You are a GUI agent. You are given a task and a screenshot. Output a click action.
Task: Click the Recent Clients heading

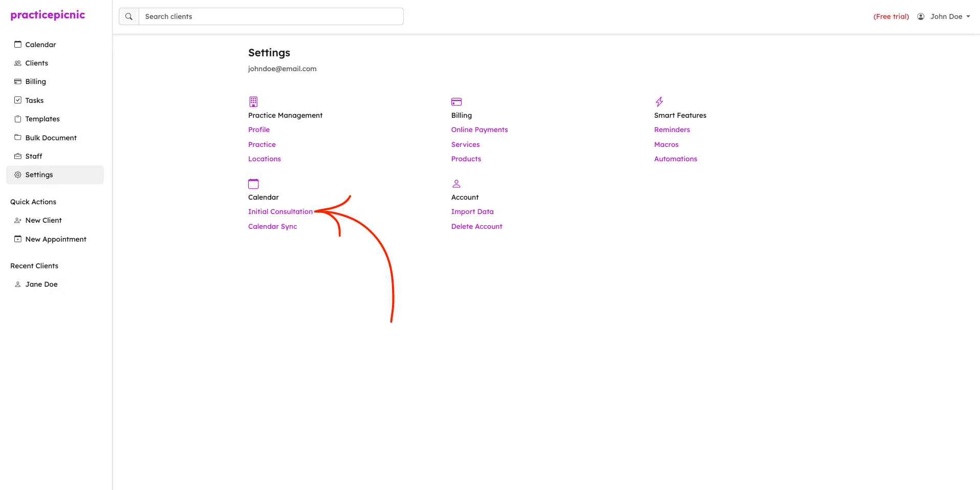34,266
